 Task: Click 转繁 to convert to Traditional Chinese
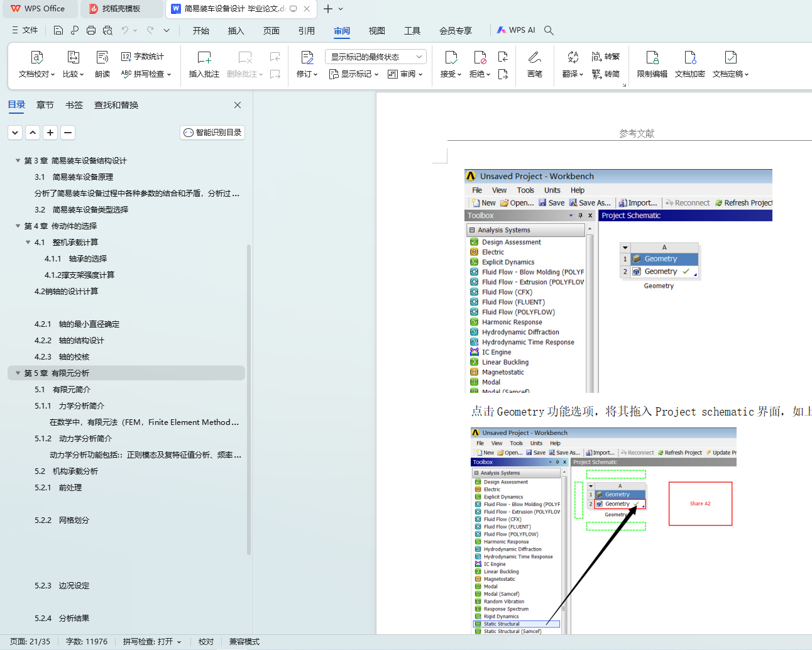(x=606, y=57)
